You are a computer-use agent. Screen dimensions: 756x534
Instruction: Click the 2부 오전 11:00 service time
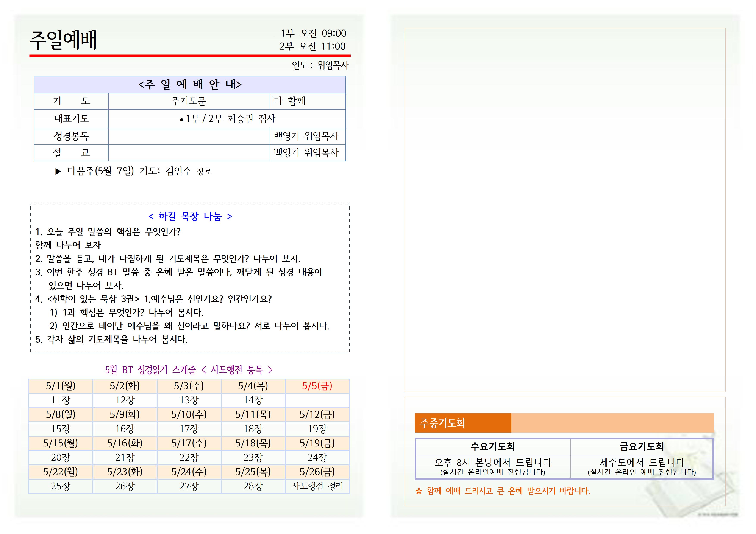pos(312,46)
